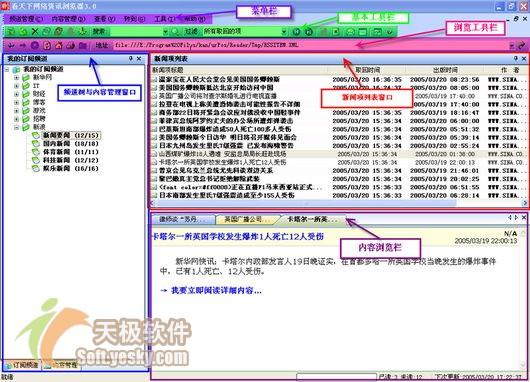Image resolution: width=530 pixels, height=382 pixels.
Task: Select news row 巴基斯坦南部爆炸造成50人死亡
Action: (339, 129)
